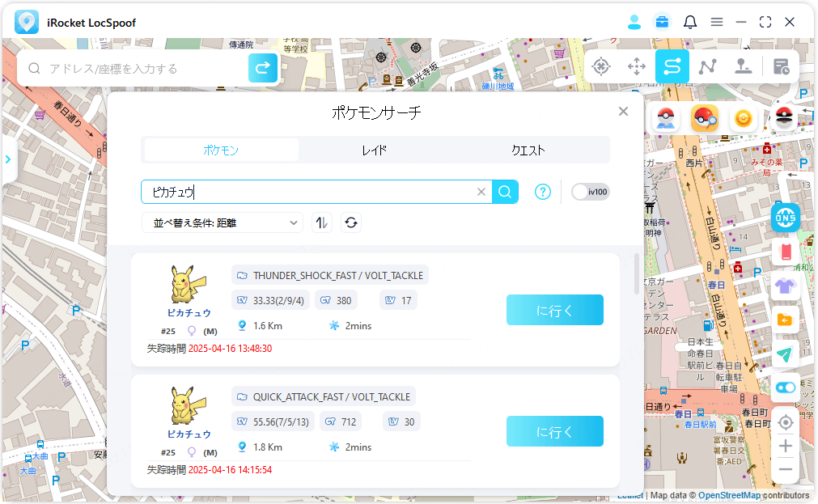Open the toolbox briefcase icon
This screenshot has height=504, width=818.
(662, 22)
